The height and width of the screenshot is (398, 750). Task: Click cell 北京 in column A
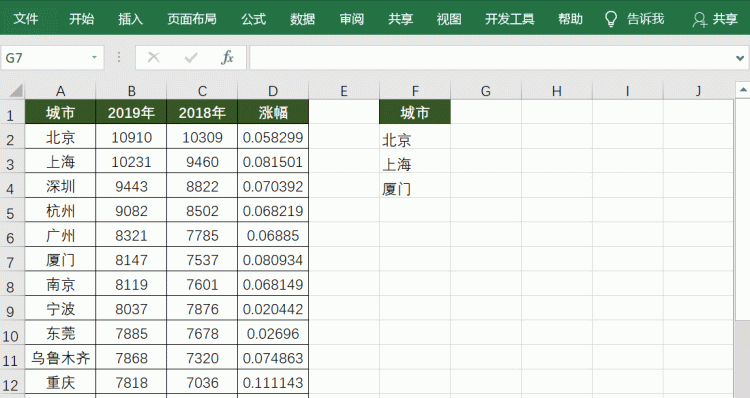coord(60,137)
